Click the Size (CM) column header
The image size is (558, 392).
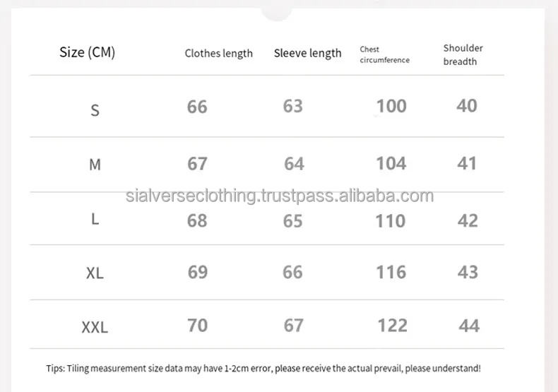pos(87,52)
